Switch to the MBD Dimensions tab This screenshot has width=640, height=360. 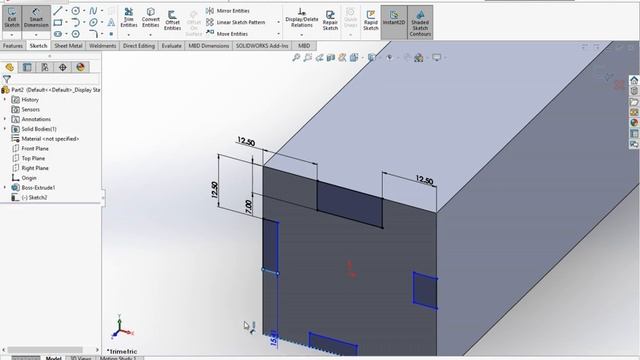pyautogui.click(x=209, y=46)
